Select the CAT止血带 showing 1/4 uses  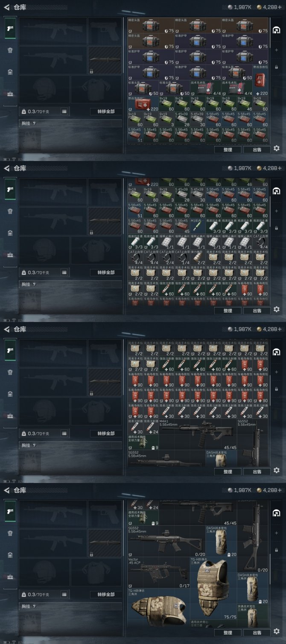pos(182,256)
